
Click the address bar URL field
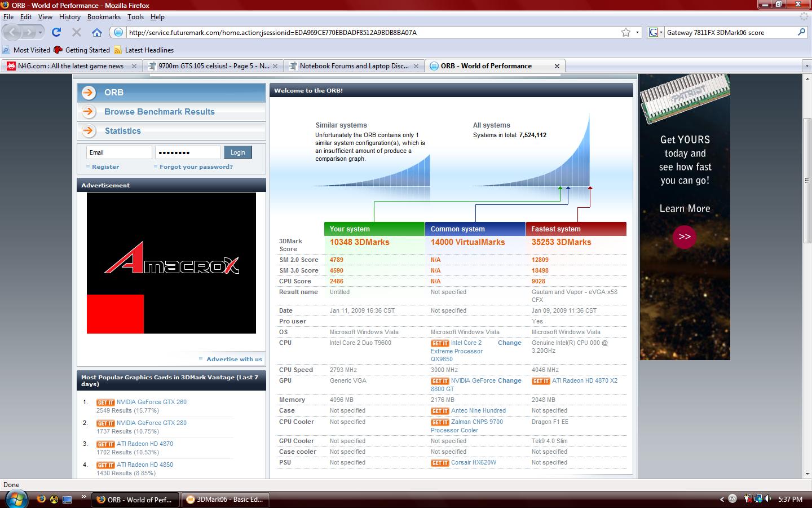(372, 32)
